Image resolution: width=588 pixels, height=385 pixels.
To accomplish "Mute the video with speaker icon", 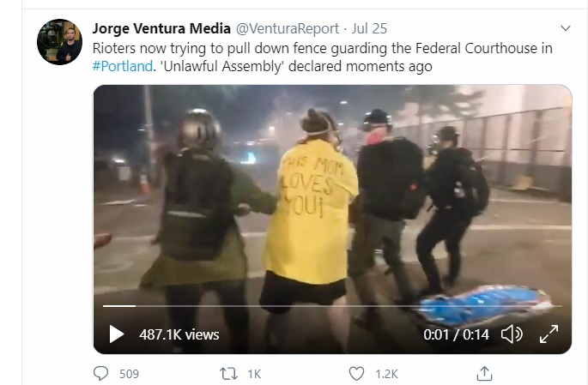I will coord(512,334).
